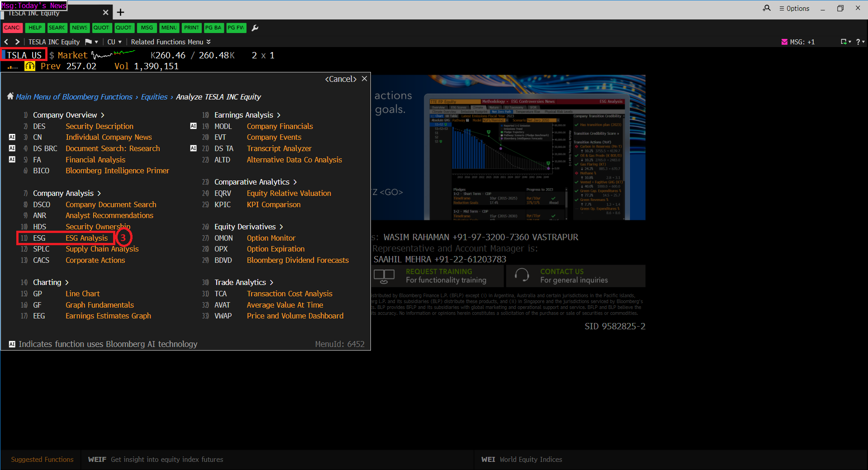Open the flag dropdown next to TESLA INC Equity
The image size is (868, 470).
pos(91,42)
